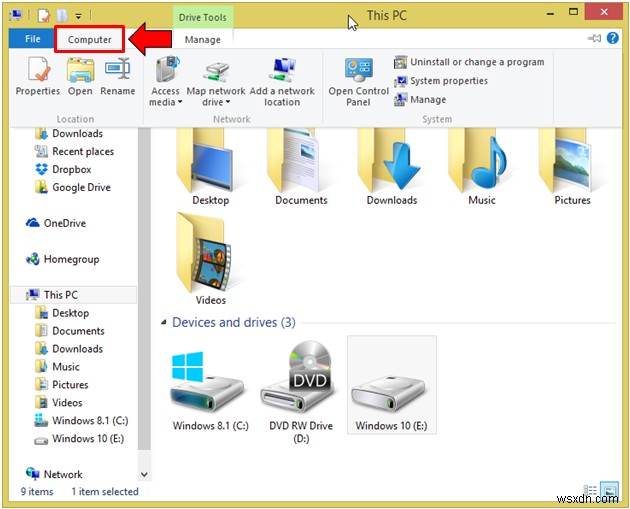Select This PC in navigation pane
The height and width of the screenshot is (509, 630).
(74, 295)
